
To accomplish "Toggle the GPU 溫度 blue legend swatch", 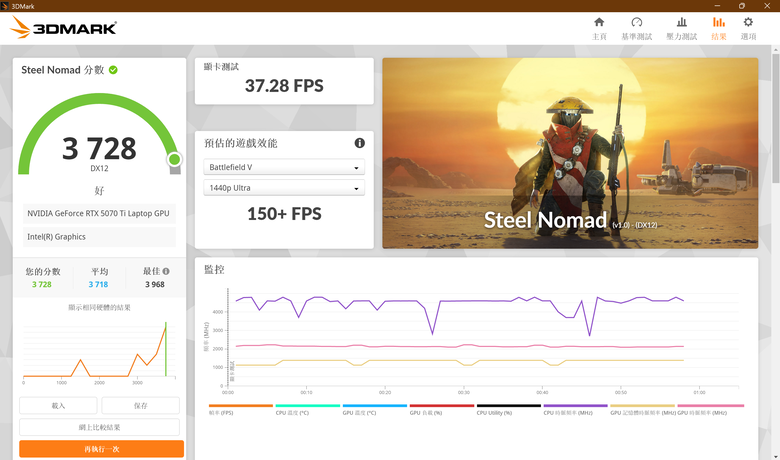I will (375, 406).
